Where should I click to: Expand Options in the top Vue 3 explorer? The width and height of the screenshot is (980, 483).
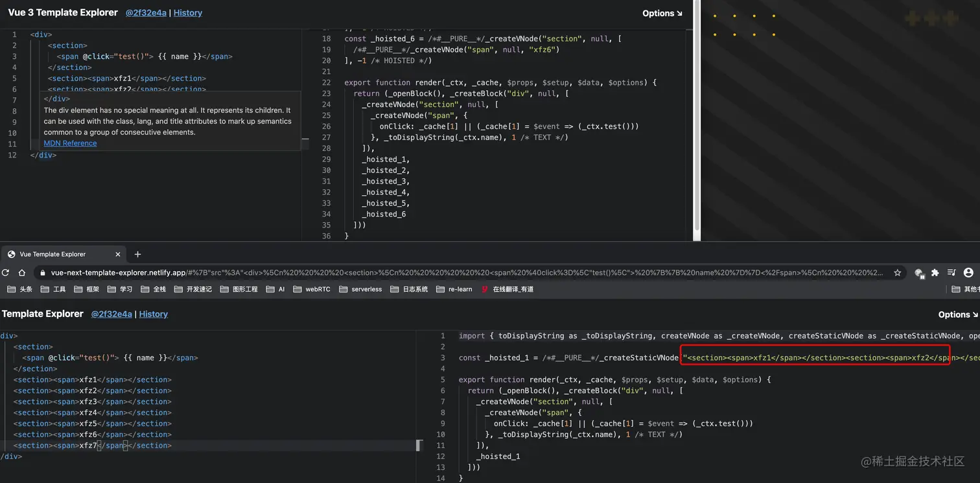(662, 13)
